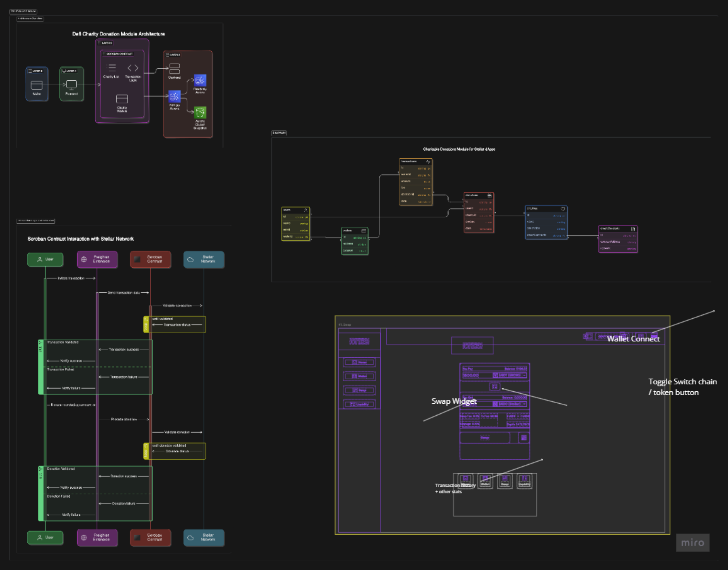
Task: Select Home in the wireframe sidebar
Action: (359, 362)
